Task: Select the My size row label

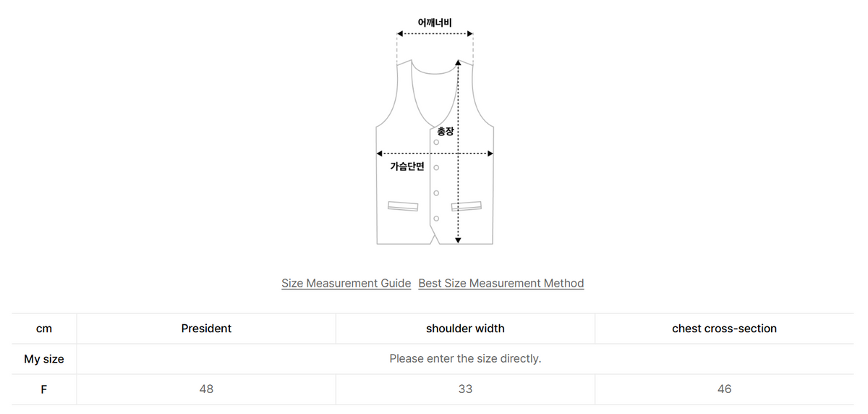Action: [x=44, y=358]
